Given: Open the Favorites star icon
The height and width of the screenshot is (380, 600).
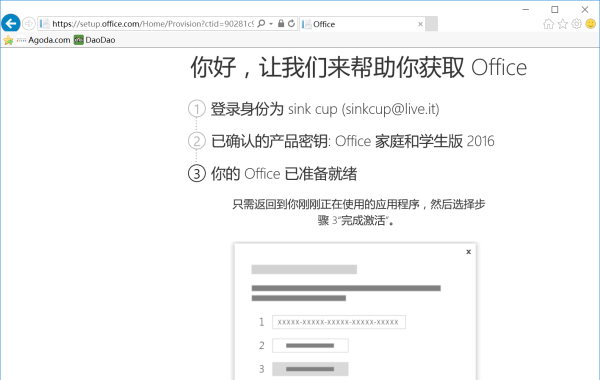Looking at the screenshot, I should pyautogui.click(x=562, y=24).
